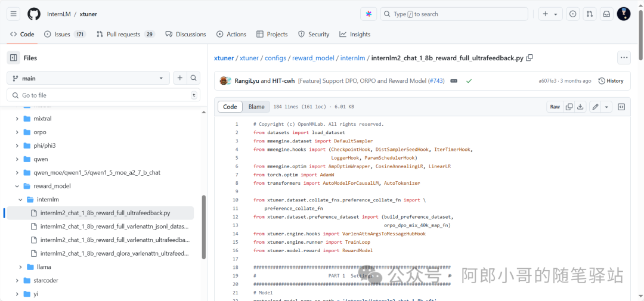The width and height of the screenshot is (644, 301).
Task: Select internlm2_chat_1_8b_reward_full_ultrafeedback.py file
Action: point(100,213)
